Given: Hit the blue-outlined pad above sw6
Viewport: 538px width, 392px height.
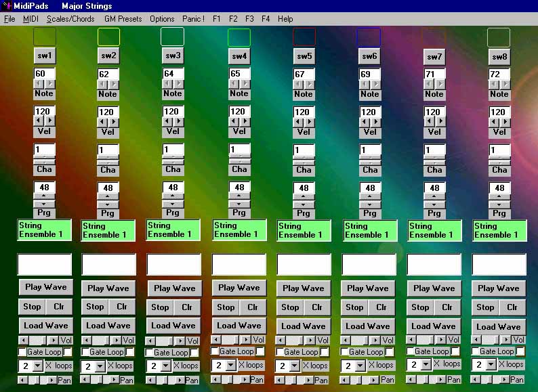Looking at the screenshot, I should [369, 37].
